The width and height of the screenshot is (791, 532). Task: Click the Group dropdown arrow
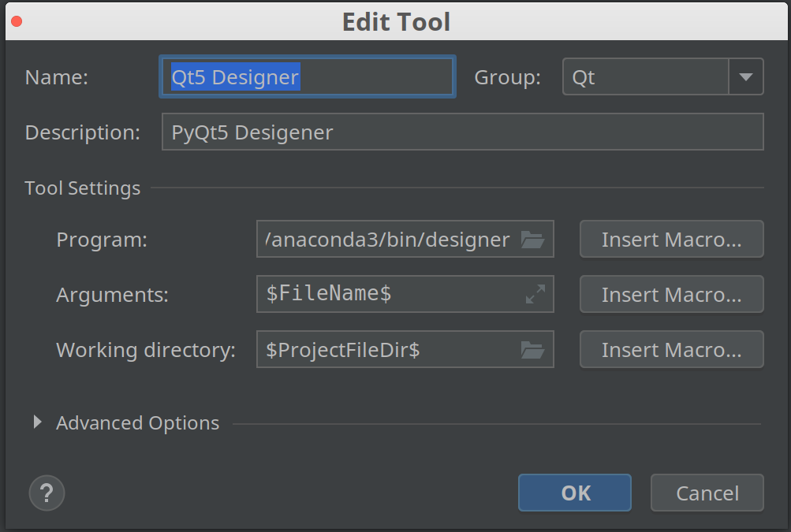coord(747,76)
